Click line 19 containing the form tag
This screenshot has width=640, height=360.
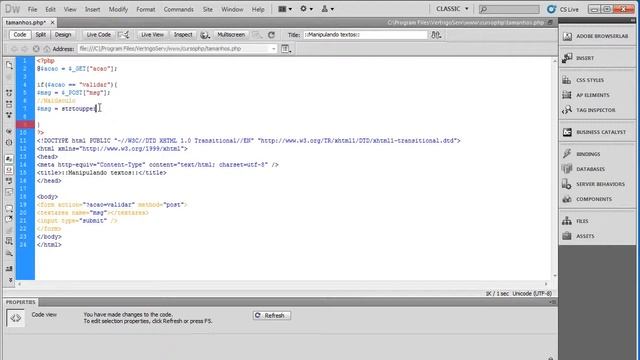pyautogui.click(x=111, y=205)
